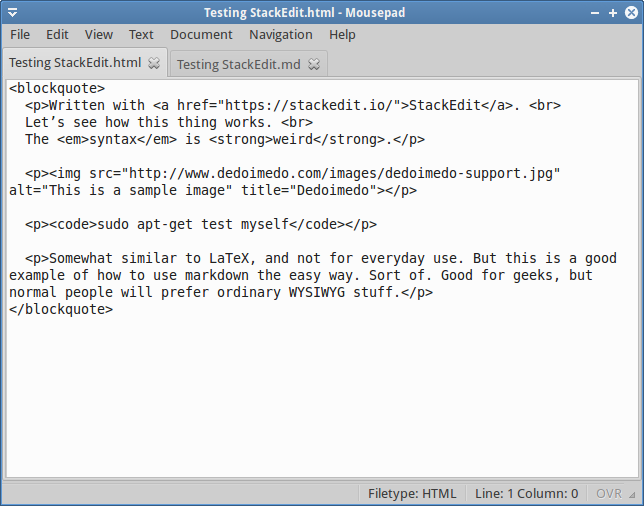Close the Mousepad window
The image size is (644, 506).
coord(631,13)
